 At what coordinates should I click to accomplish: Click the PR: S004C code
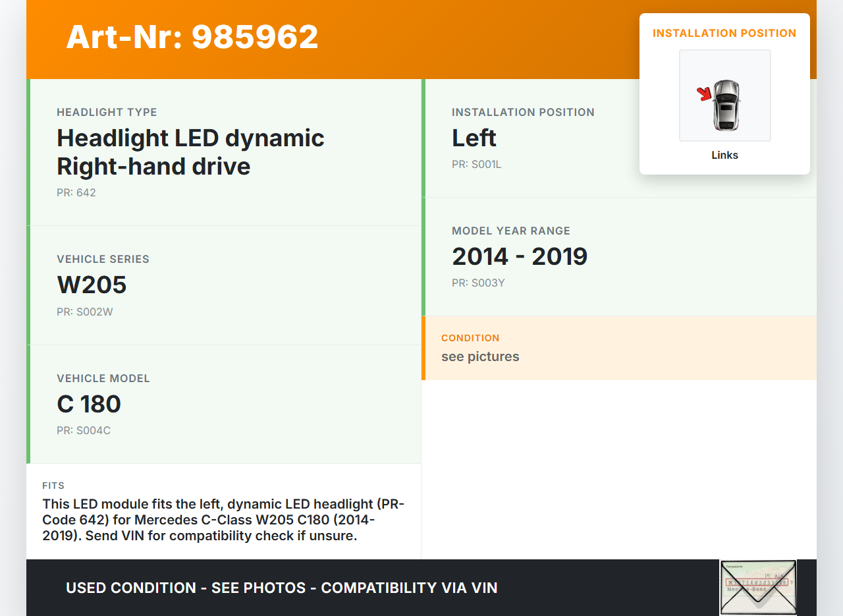[x=84, y=431]
